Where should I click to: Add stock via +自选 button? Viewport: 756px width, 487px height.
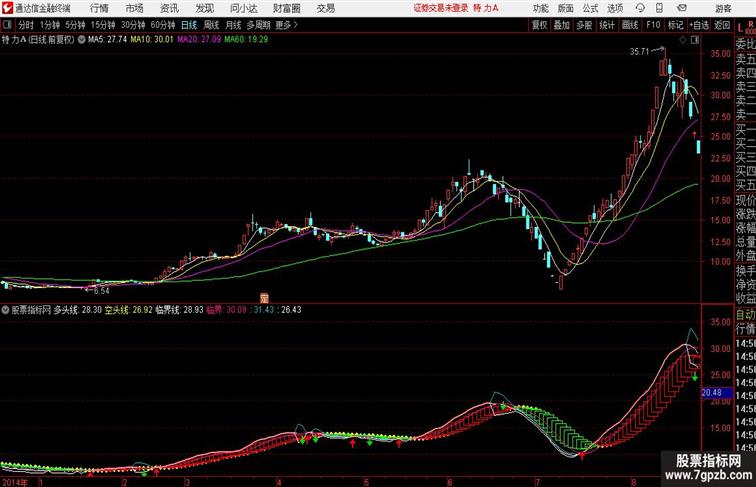pos(699,25)
